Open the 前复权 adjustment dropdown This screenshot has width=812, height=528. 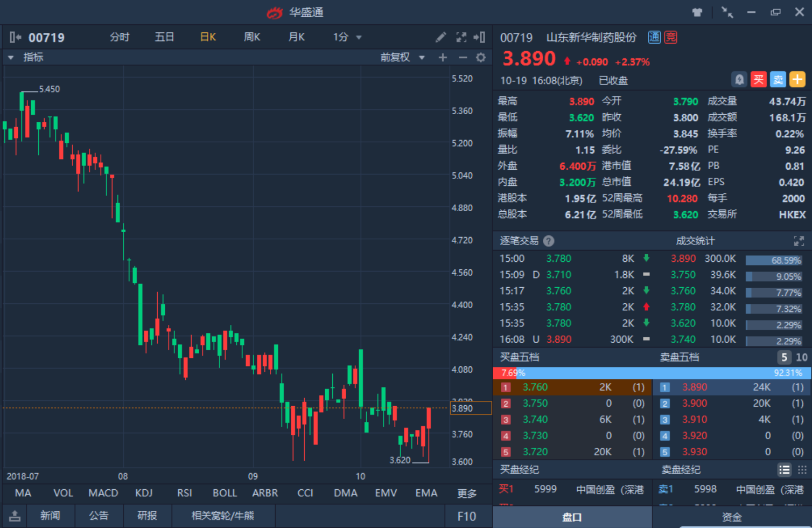pos(402,57)
